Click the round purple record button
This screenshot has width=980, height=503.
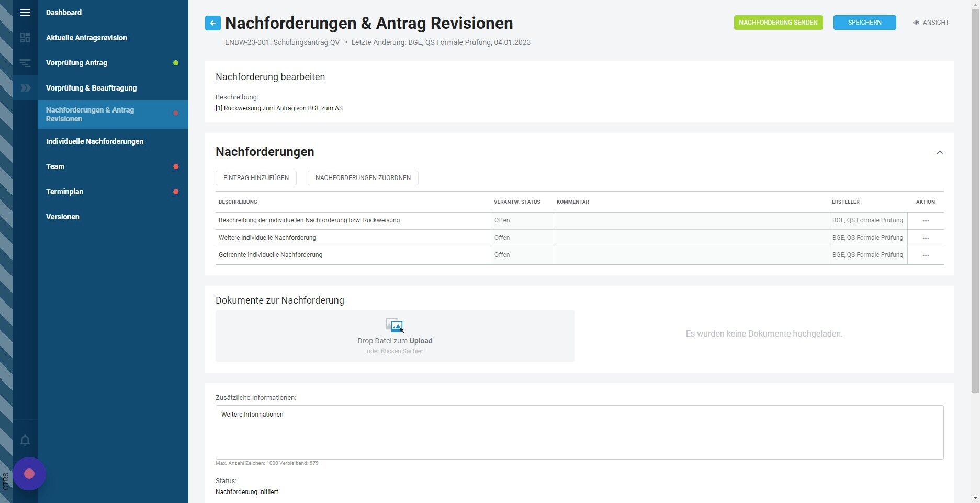click(x=29, y=474)
